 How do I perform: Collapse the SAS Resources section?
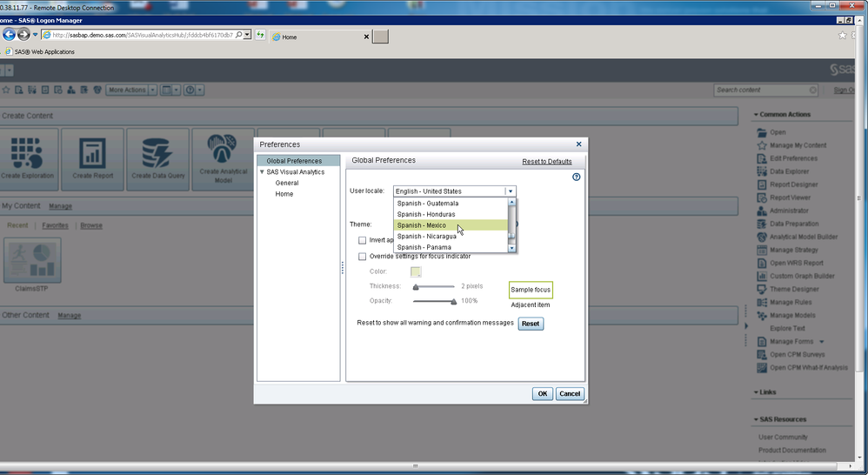[756, 419]
